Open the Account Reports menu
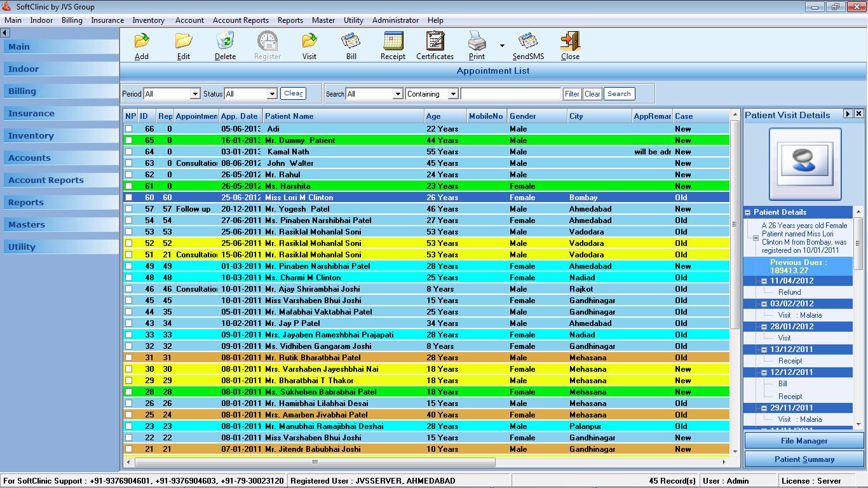This screenshot has height=488, width=868. click(x=240, y=20)
